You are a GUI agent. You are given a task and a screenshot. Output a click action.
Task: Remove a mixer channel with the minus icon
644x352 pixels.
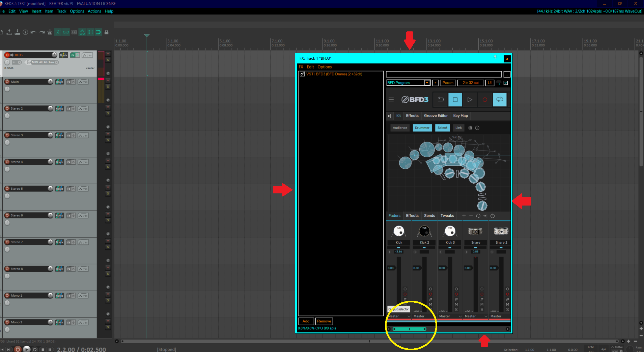[471, 216]
